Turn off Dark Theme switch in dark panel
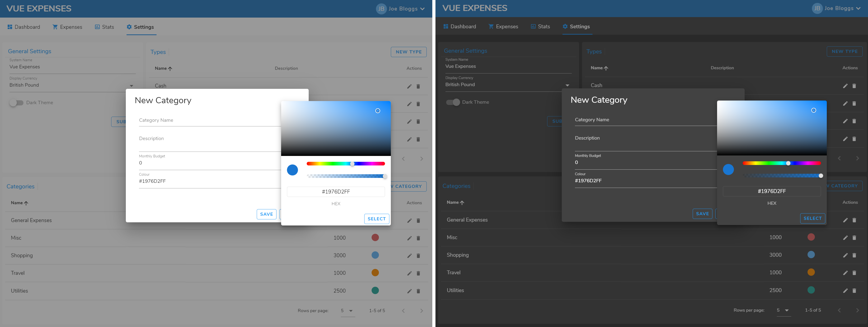The image size is (868, 327). coord(453,102)
